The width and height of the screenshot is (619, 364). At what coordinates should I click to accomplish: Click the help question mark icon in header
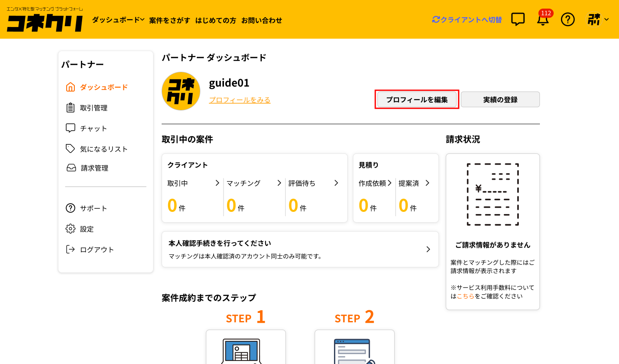tap(568, 19)
